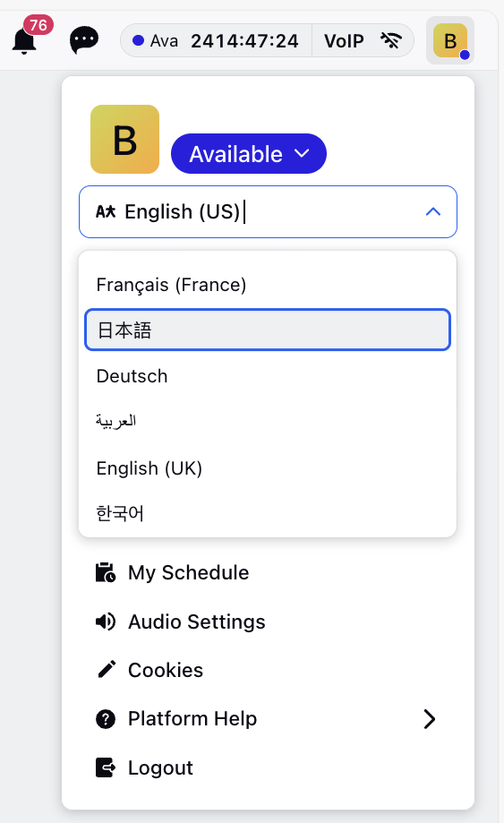This screenshot has width=504, height=823.
Task: Click the VoIP offline wifi icon
Action: tap(391, 40)
